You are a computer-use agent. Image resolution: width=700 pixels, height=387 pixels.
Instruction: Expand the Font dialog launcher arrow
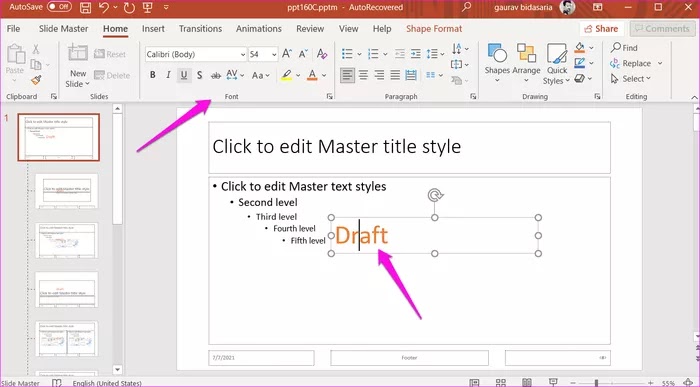[x=329, y=96]
